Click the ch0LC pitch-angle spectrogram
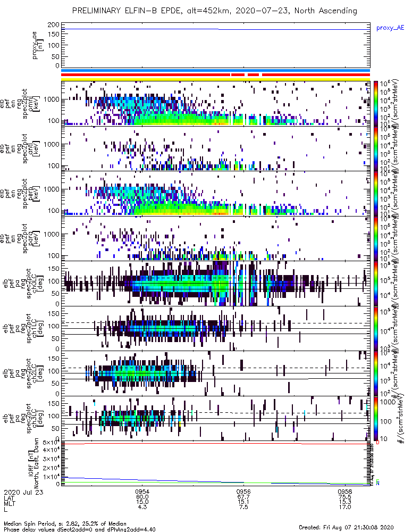 (215, 284)
